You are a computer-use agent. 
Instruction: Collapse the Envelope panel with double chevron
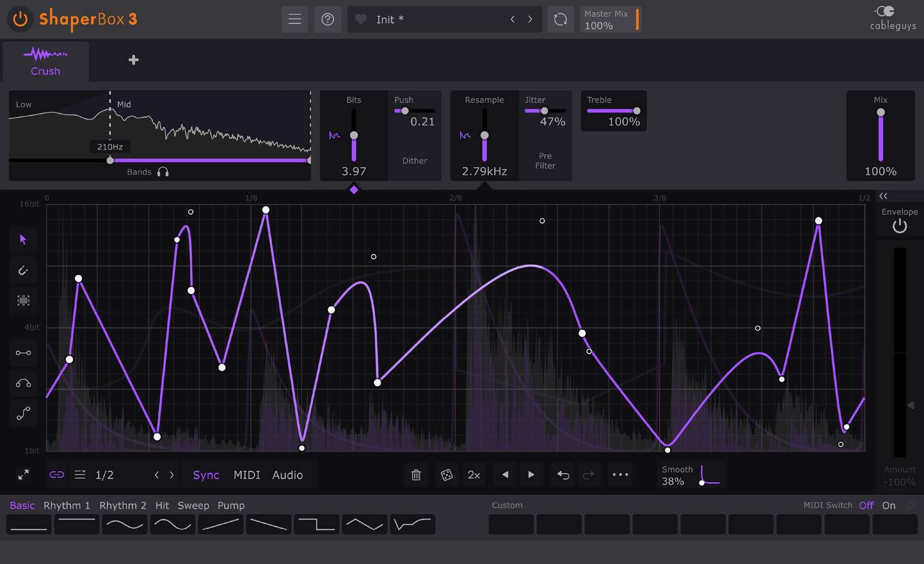883,196
